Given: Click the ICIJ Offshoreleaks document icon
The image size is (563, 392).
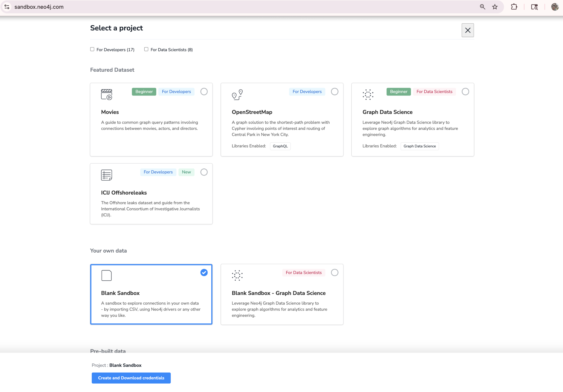Looking at the screenshot, I should point(106,175).
